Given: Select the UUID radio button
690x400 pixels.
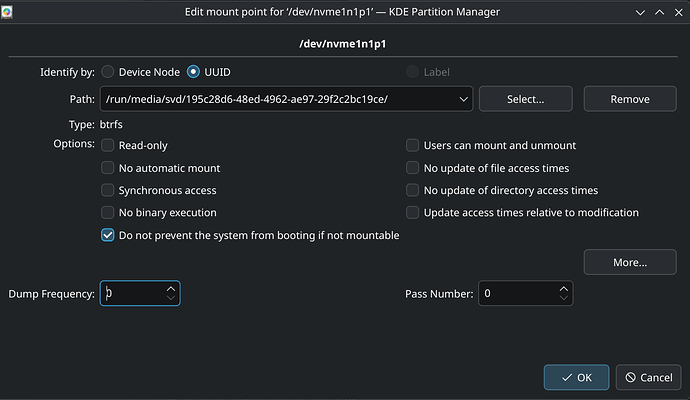Looking at the screenshot, I should pyautogui.click(x=193, y=72).
